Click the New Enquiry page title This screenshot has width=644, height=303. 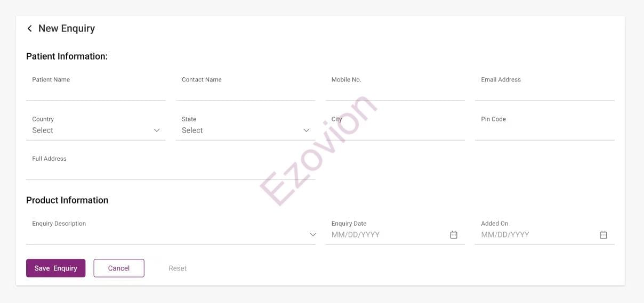(67, 29)
